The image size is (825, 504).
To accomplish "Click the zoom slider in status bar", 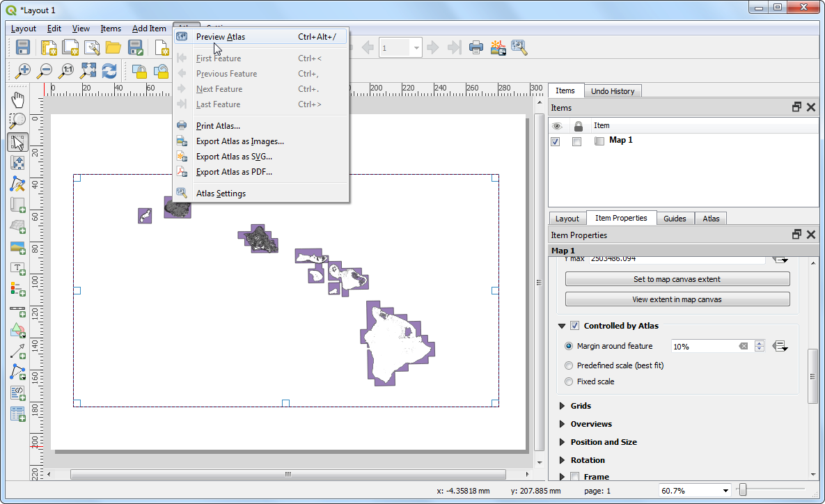I will click(x=743, y=491).
